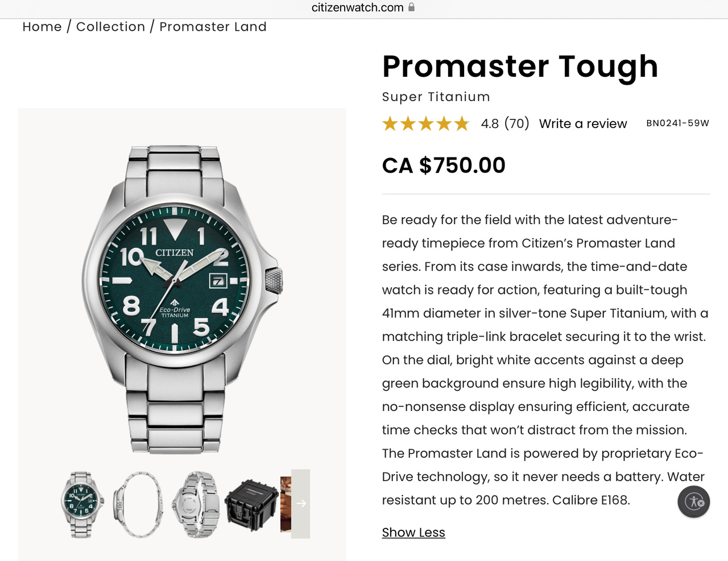This screenshot has height=561, width=728.
Task: View the partially hidden fifth thumbnail
Action: tap(286, 504)
